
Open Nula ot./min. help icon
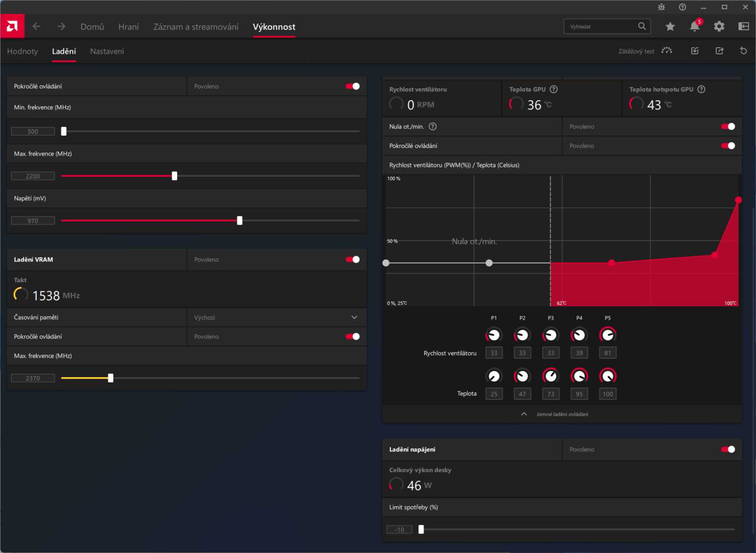pyautogui.click(x=432, y=126)
